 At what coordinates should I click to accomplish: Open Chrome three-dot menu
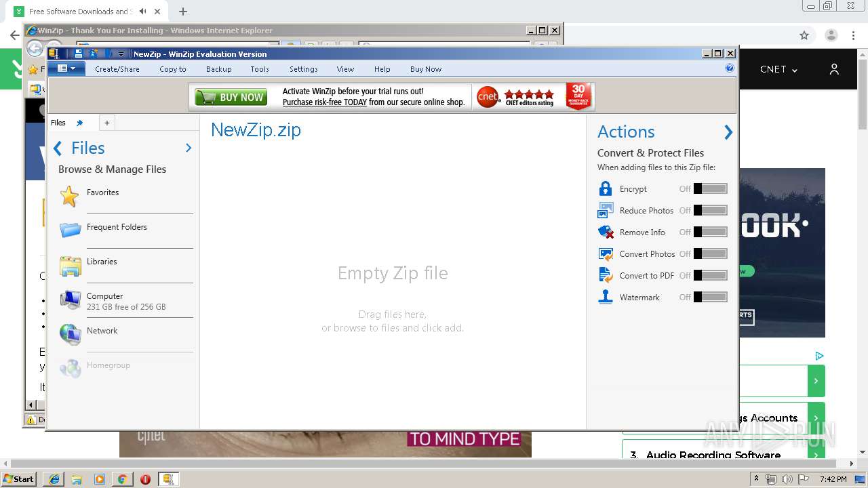[854, 35]
